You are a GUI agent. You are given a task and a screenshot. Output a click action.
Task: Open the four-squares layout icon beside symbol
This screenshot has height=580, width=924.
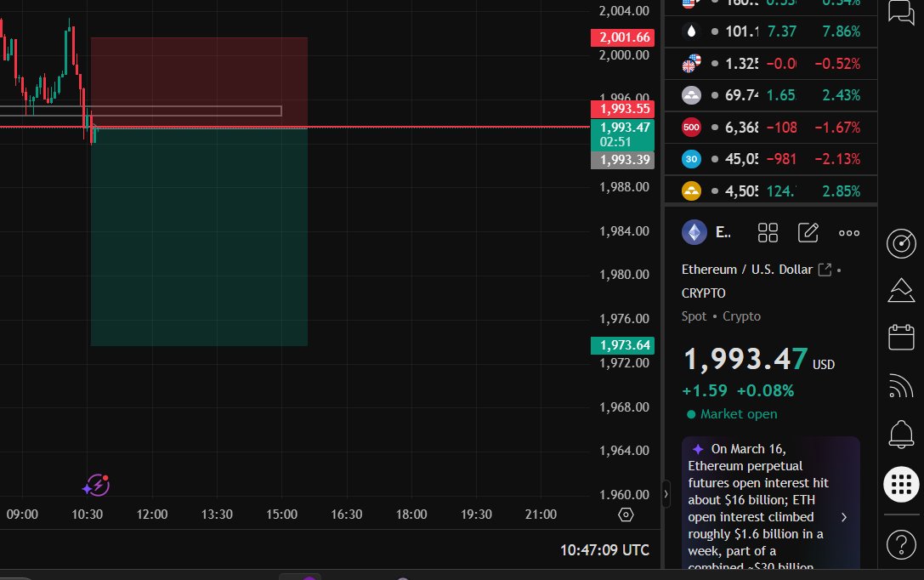click(768, 232)
